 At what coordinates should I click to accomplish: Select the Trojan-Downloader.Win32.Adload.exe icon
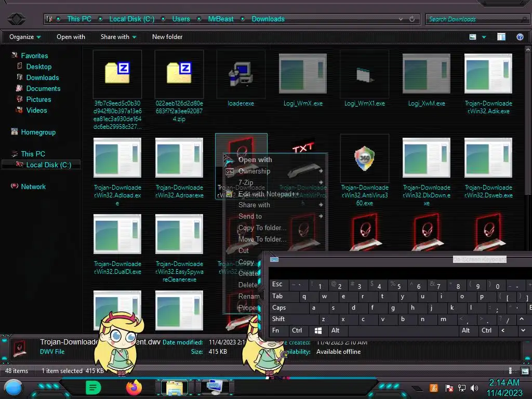(x=117, y=157)
